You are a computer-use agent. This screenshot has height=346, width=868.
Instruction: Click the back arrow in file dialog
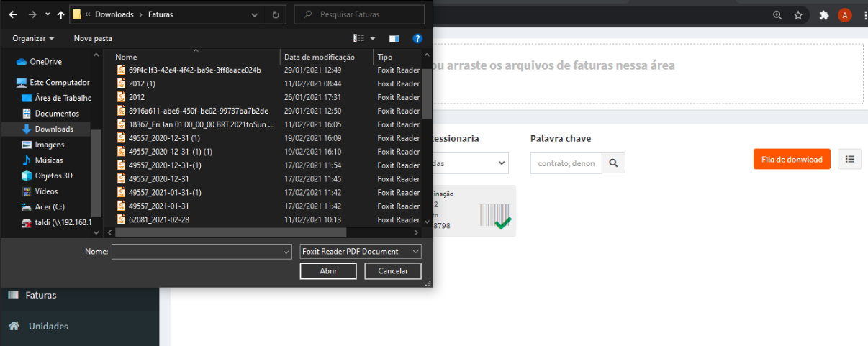click(13, 14)
